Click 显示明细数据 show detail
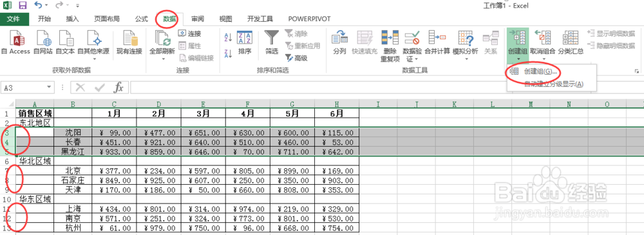644x235 pixels. [x=611, y=33]
